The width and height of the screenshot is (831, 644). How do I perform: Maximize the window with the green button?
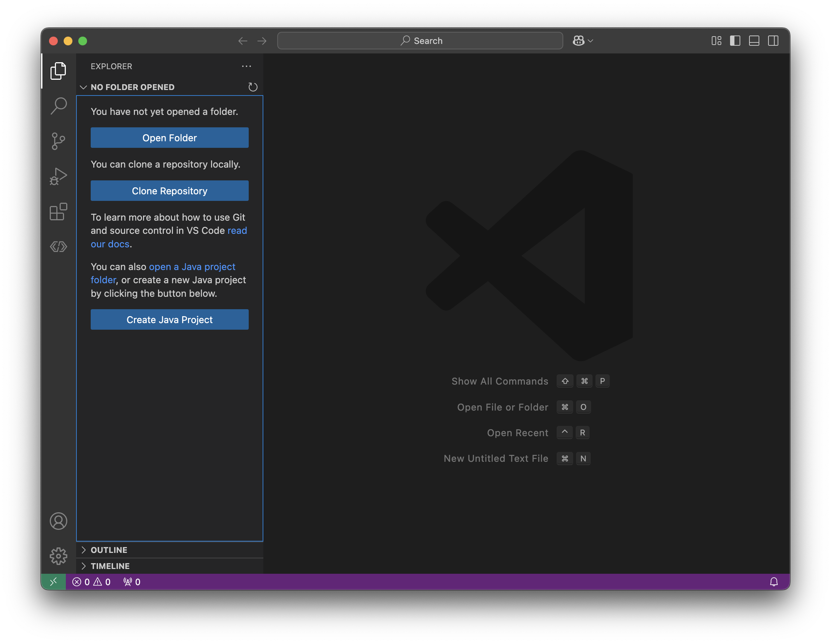83,41
